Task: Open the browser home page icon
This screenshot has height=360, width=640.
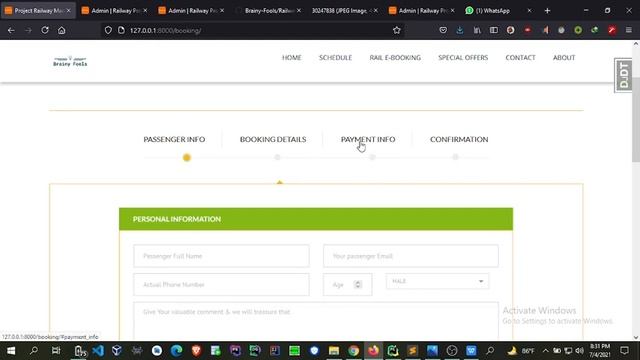Action: 62,30
